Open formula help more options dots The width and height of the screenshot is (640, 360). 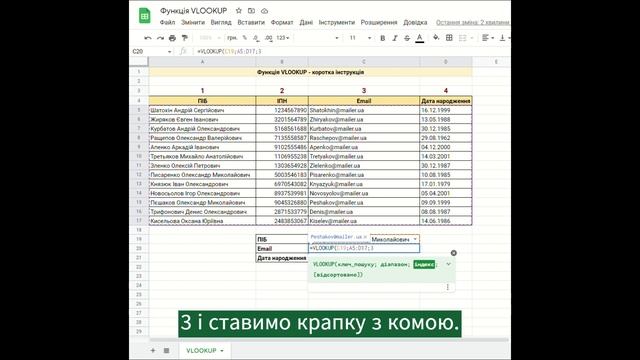tap(448, 287)
